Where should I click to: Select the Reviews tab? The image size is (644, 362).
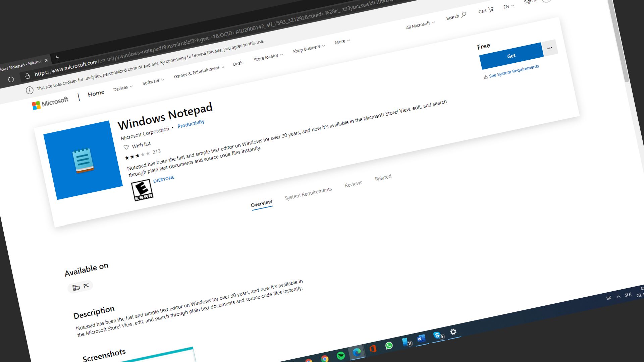tap(353, 184)
